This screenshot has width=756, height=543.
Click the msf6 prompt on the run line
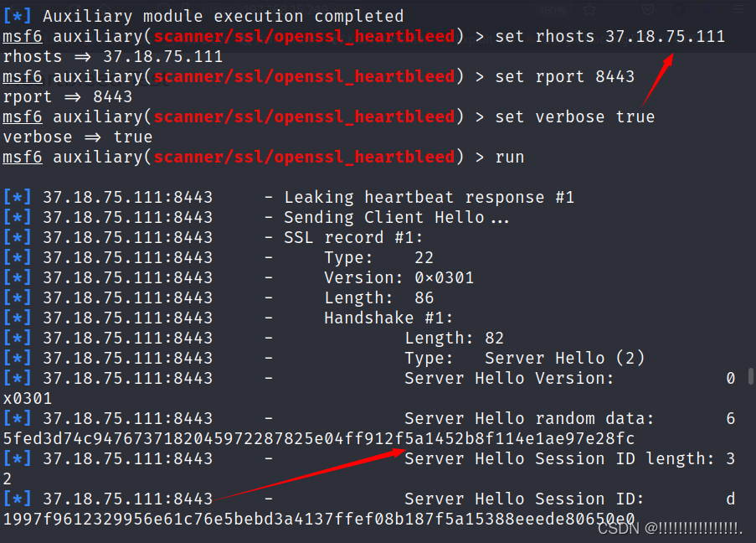23,158
